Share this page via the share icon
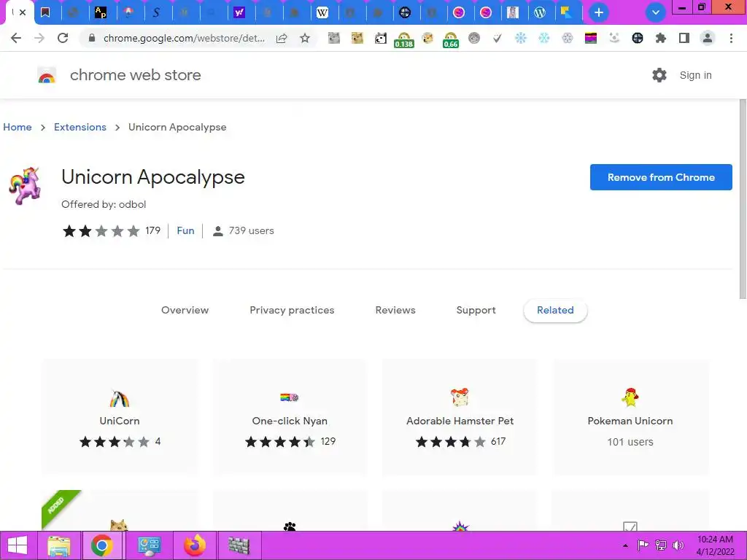The width and height of the screenshot is (747, 560). (282, 38)
